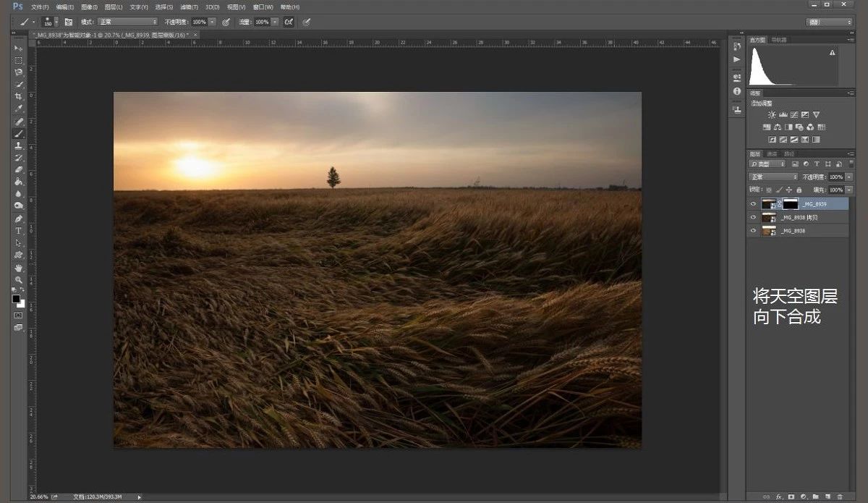Open the brush 模式 blend mode dropdown

tap(128, 22)
